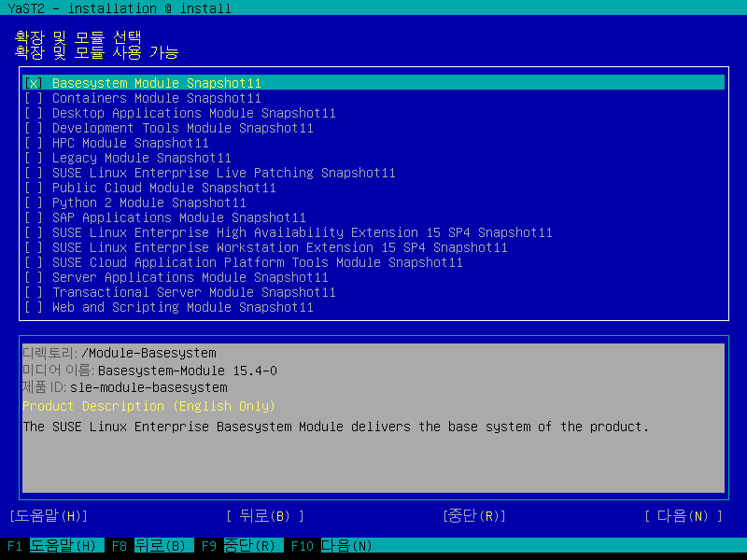Go back with the 뒤로(B) button

pyautogui.click(x=265, y=516)
